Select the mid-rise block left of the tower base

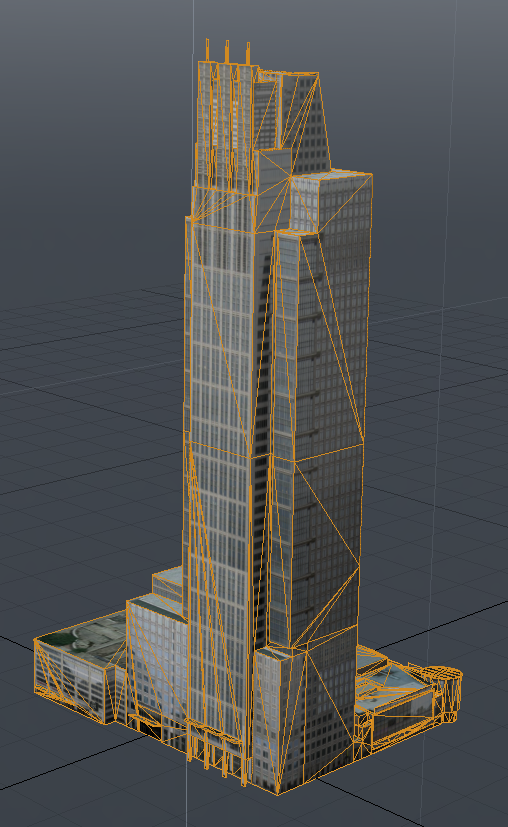pyautogui.click(x=156, y=665)
